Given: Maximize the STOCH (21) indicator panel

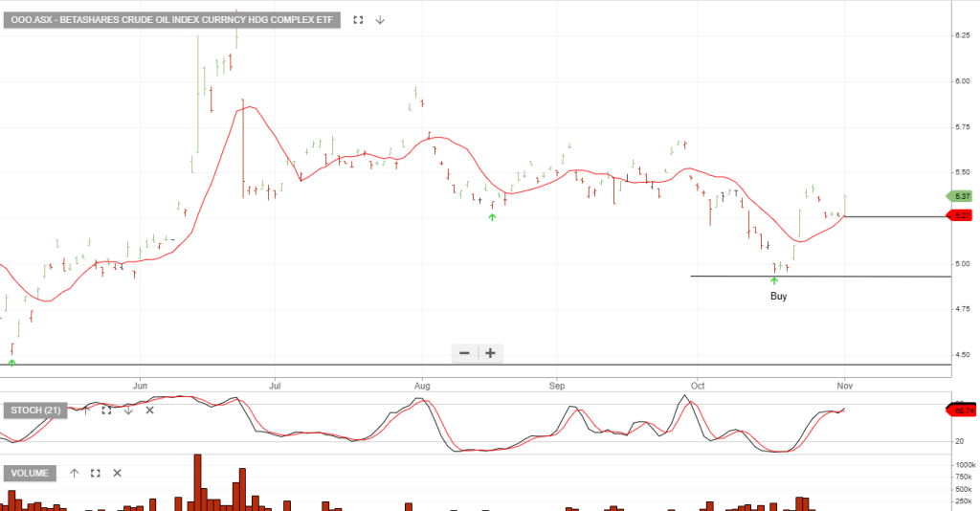Looking at the screenshot, I should [x=106, y=410].
